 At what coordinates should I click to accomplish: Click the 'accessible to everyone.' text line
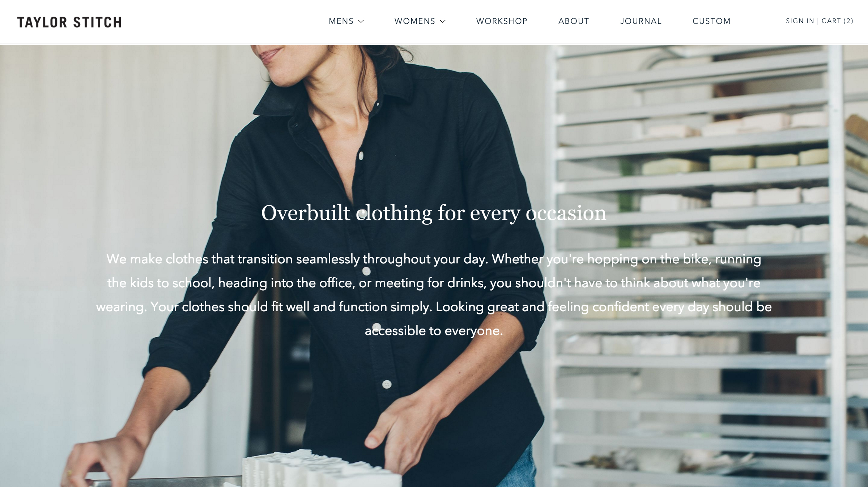point(434,331)
